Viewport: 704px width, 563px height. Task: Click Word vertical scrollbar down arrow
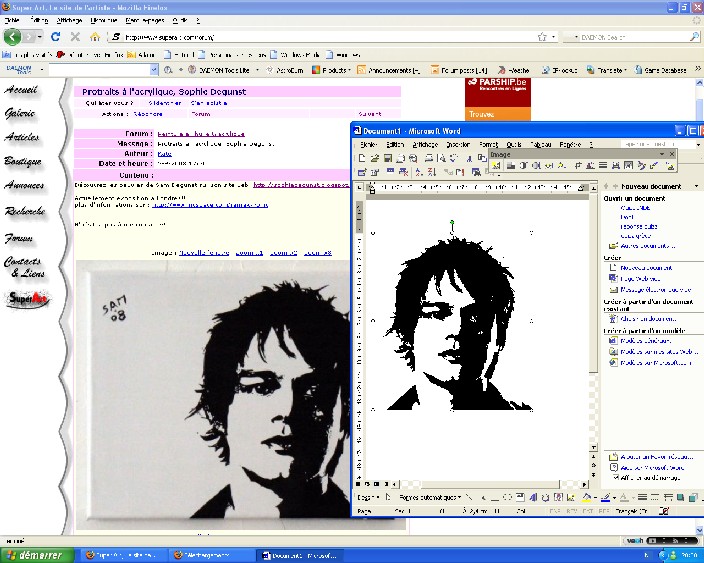[x=594, y=448]
